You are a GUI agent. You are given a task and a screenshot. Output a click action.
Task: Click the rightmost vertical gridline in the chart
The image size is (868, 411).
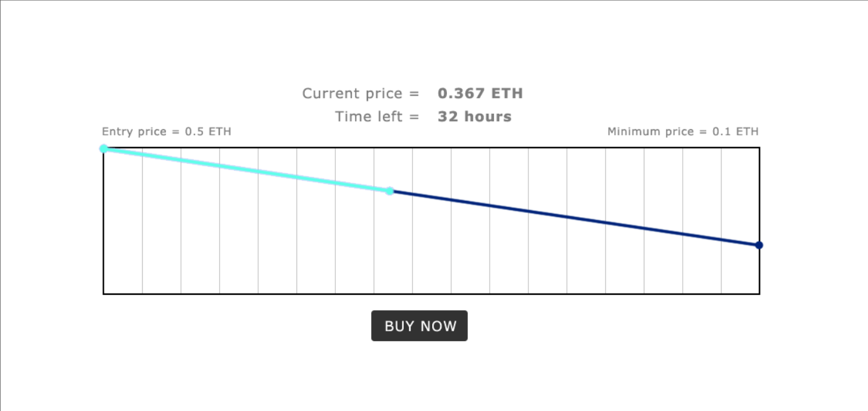721,221
